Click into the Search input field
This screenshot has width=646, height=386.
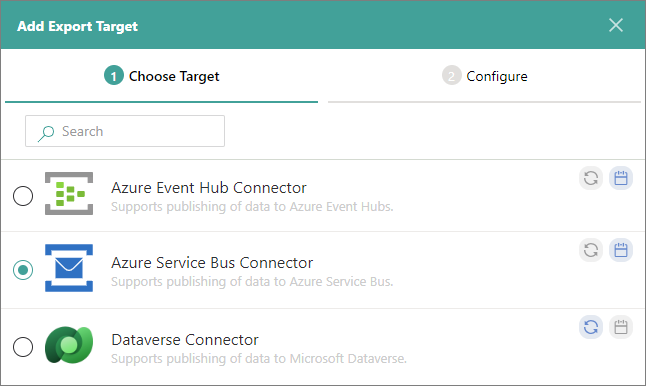pyautogui.click(x=125, y=131)
